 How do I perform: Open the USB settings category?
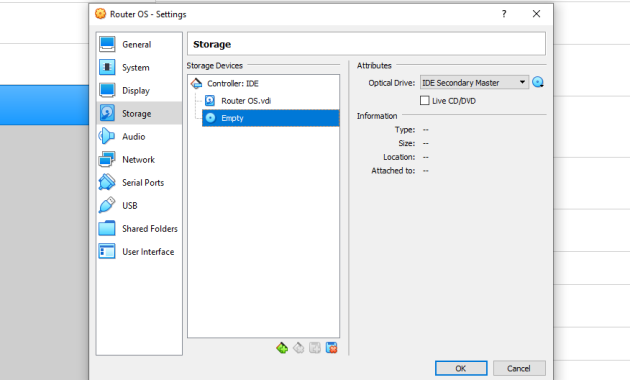click(139, 205)
